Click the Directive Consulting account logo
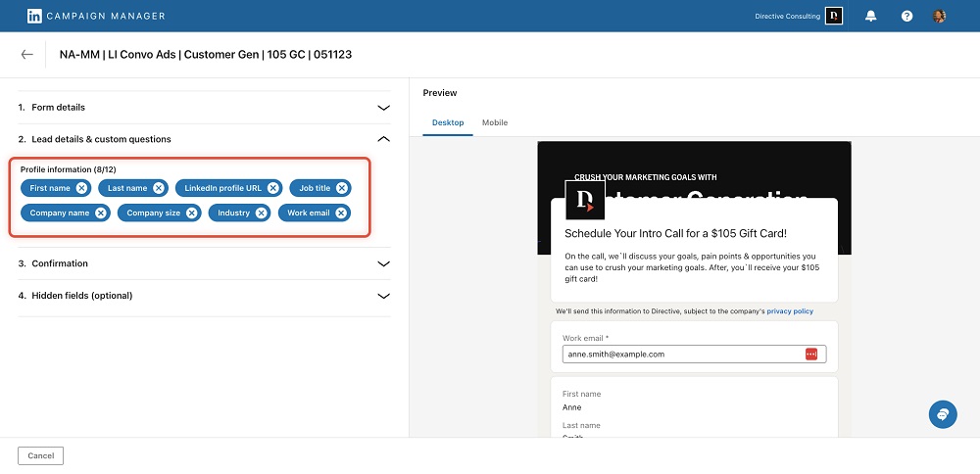The width and height of the screenshot is (980, 474). 834,17
